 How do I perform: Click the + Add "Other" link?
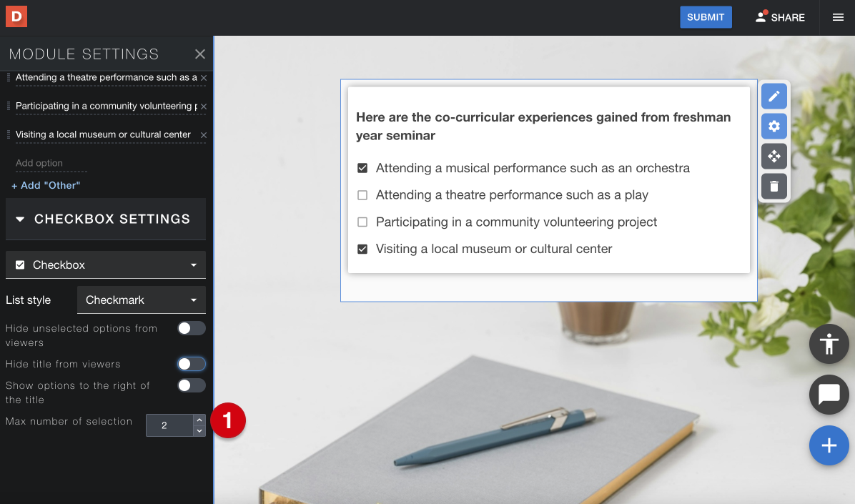[46, 185]
